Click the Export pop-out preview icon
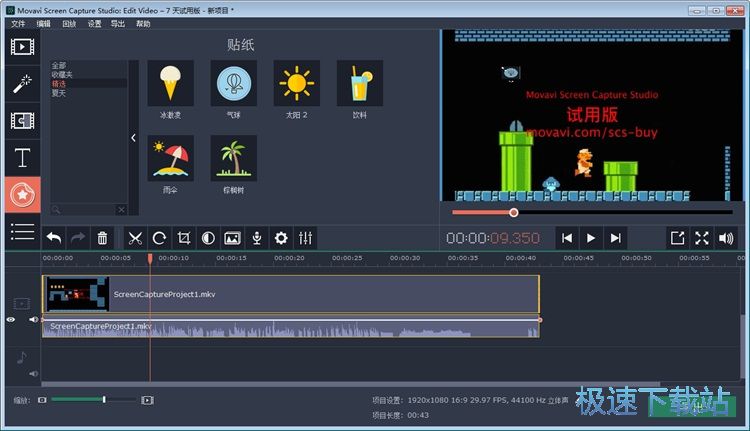 tap(677, 238)
